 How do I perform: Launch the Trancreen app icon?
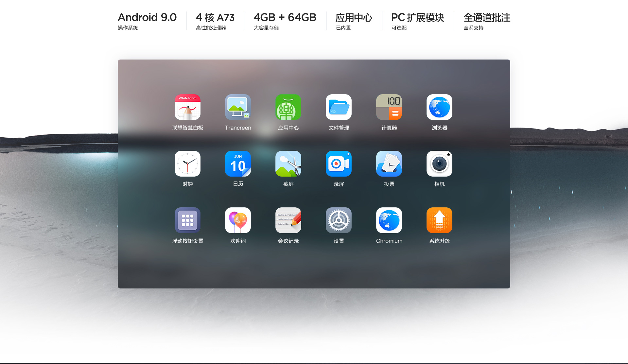click(238, 107)
